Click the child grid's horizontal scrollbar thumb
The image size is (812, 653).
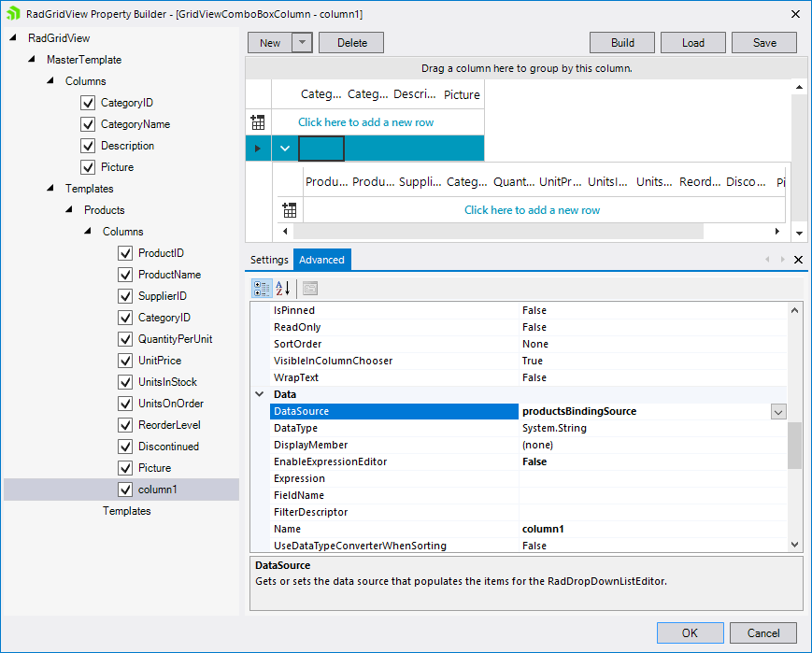tap(498, 231)
